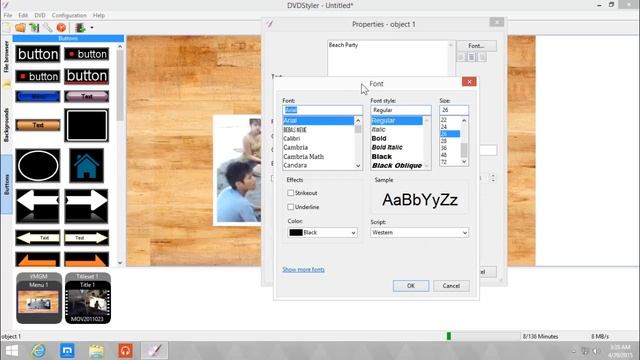Viewport: 640px width, 360px height.
Task: Open File Explorer from the taskbar
Action: point(96,351)
